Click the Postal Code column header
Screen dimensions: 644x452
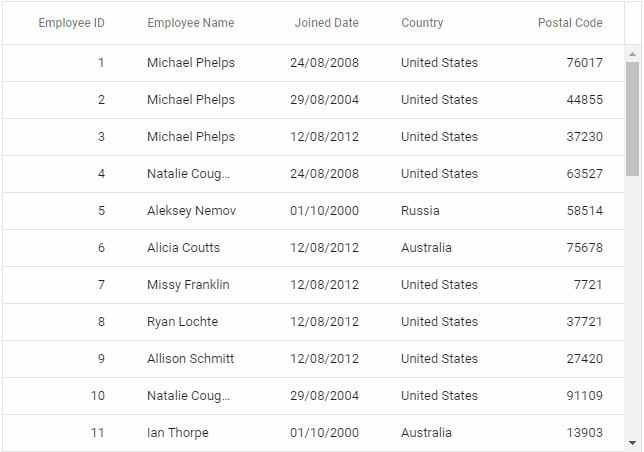[570, 23]
